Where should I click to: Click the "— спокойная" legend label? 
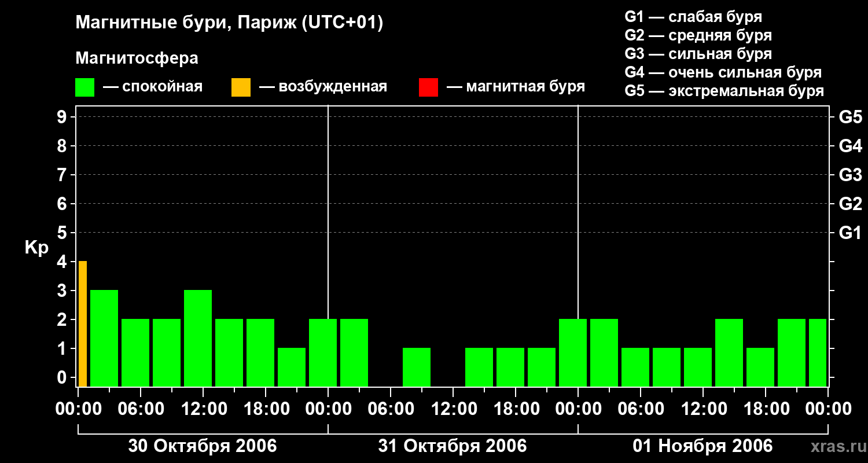pyautogui.click(x=153, y=87)
